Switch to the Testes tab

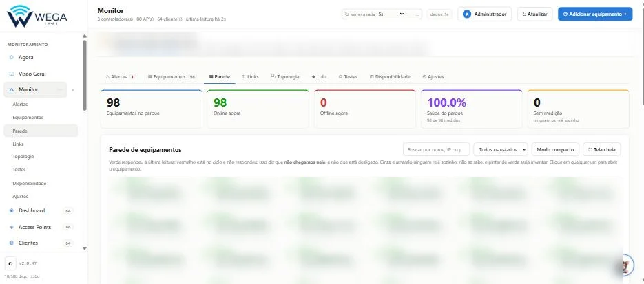click(348, 76)
